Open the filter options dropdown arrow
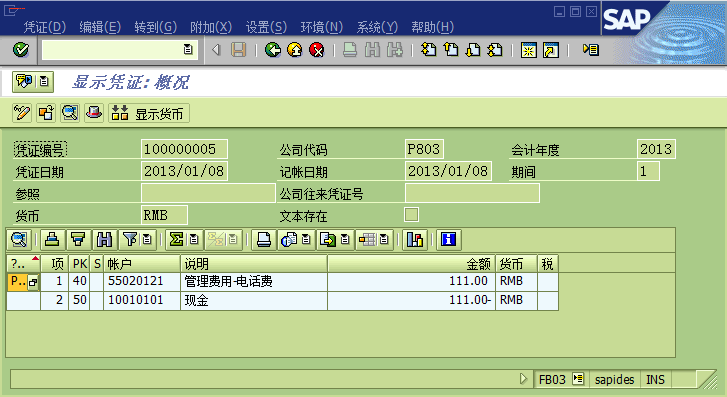 point(147,240)
